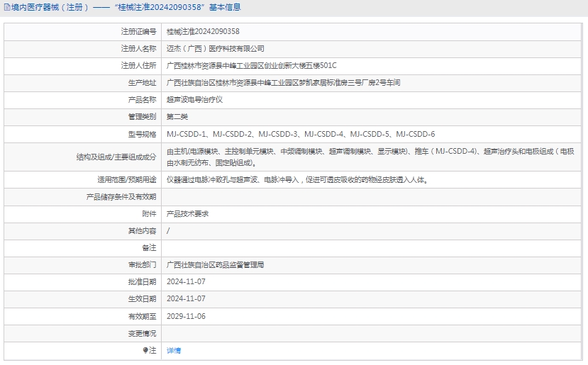This screenshot has height=365, width=588.
Task: Select registration number 桂械注准20242090358 value
Action: (x=203, y=32)
